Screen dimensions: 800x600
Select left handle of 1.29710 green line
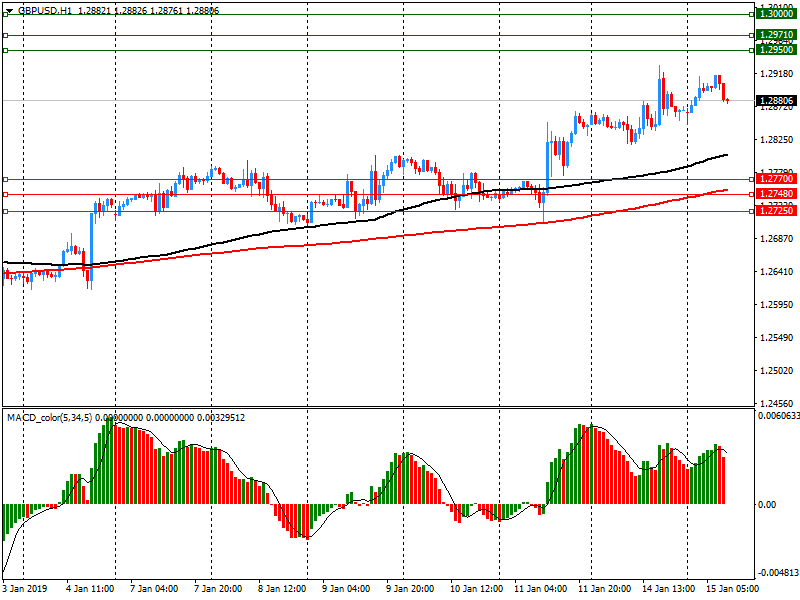(5, 35)
